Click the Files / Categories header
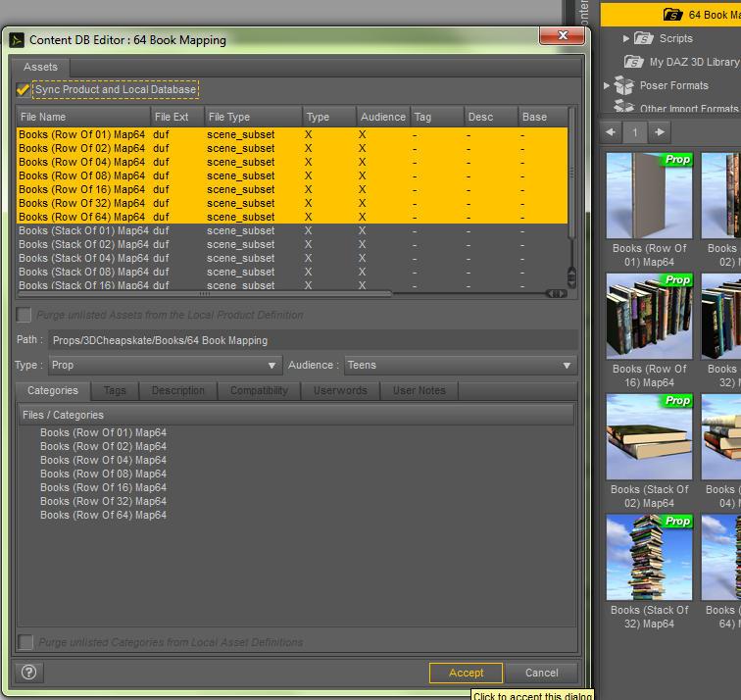Viewport: 741px width, 700px height. point(296,415)
